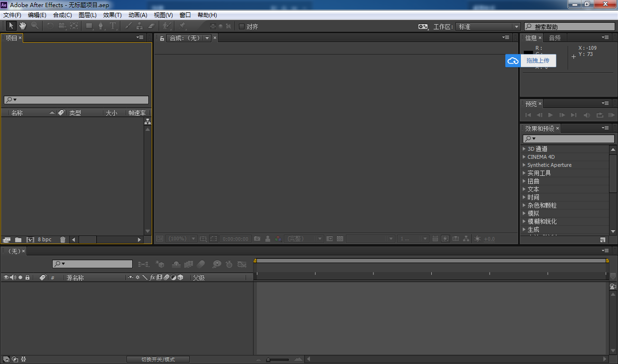Screen dimensions: 618x364
Task: Toggle frame blending film icon in timeline
Action: tap(189, 264)
